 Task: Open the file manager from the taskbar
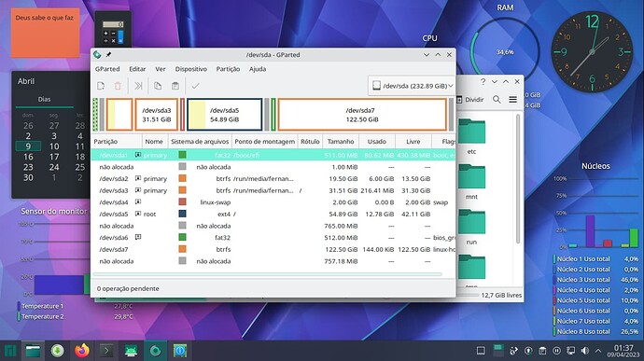pos(33,351)
